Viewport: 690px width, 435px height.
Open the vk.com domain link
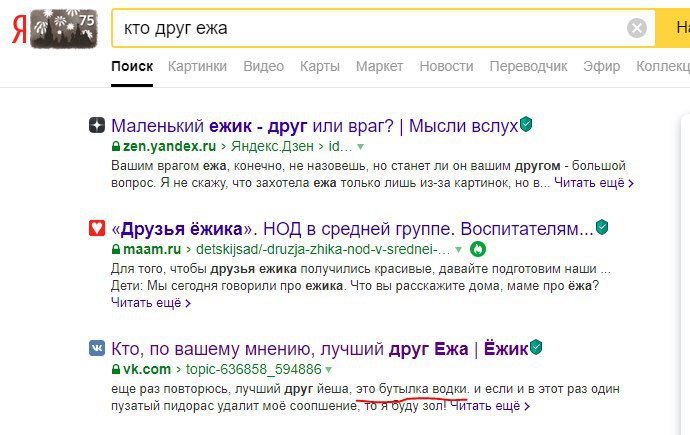click(x=147, y=369)
